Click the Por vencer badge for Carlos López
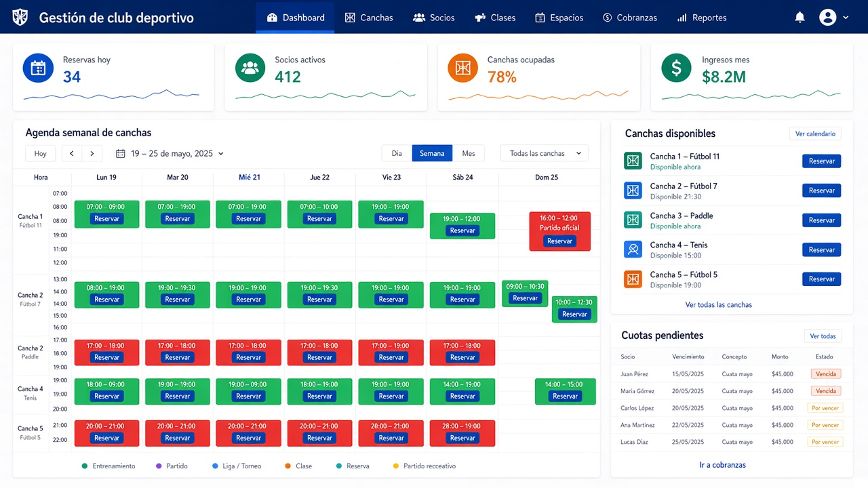This screenshot has width=868, height=488. coord(825,408)
